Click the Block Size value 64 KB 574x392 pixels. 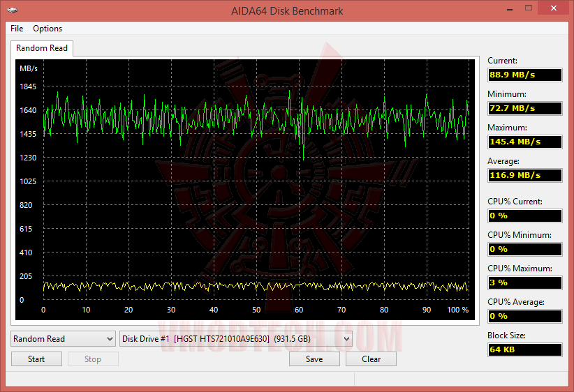point(524,349)
